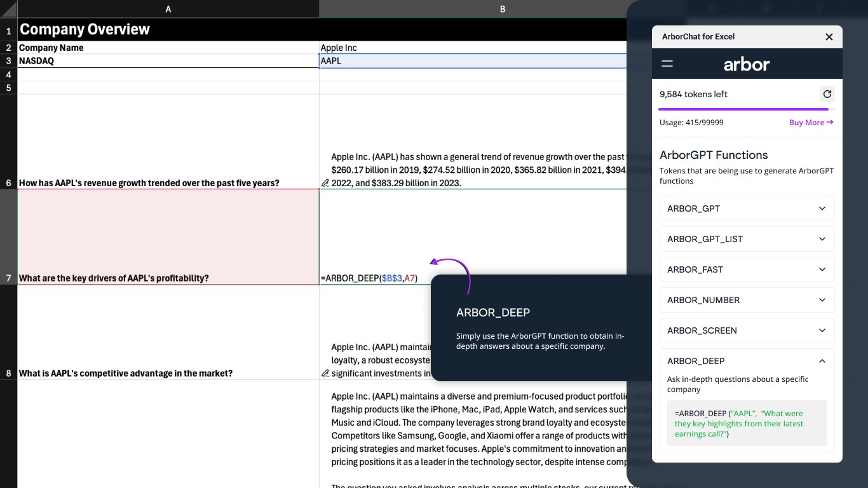Select row 1 header
Screen dimensions: 868x488
[9, 30]
